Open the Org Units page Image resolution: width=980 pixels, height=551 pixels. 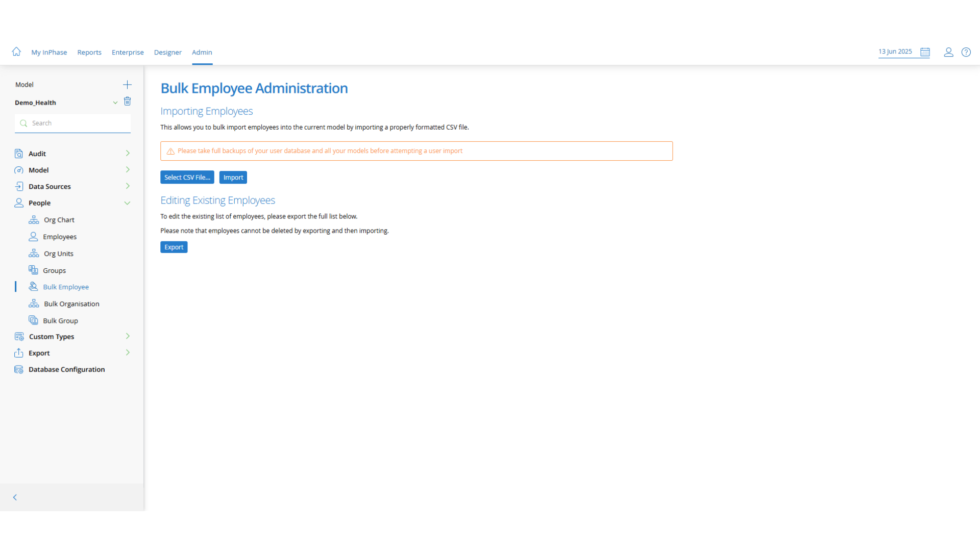coord(59,254)
